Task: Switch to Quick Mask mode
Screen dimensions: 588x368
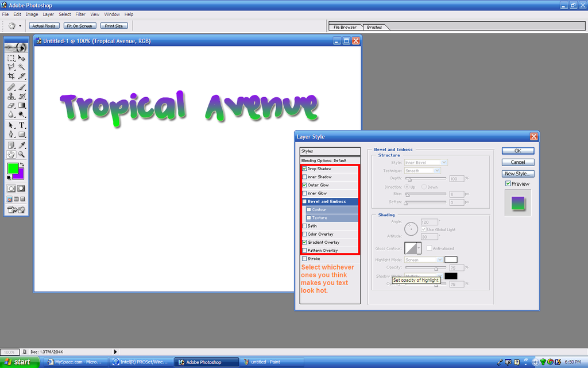Action: click(21, 189)
